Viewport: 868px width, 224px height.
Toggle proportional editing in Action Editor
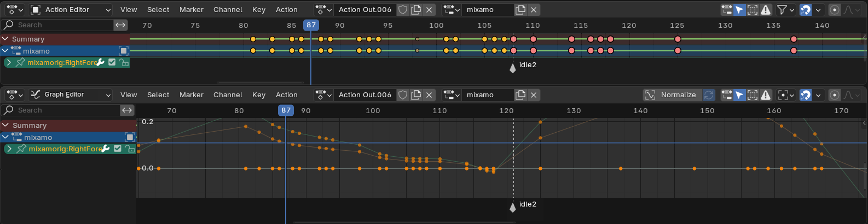click(834, 9)
